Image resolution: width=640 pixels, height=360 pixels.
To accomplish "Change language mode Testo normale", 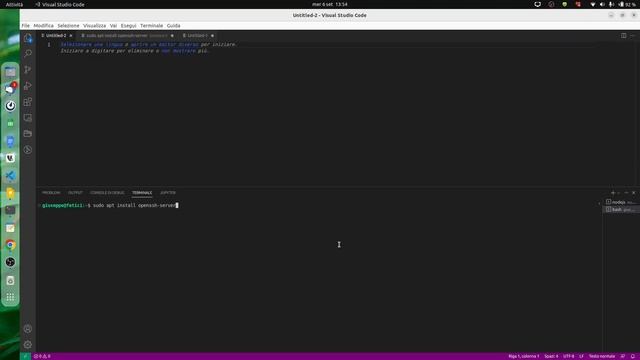I will [x=602, y=356].
